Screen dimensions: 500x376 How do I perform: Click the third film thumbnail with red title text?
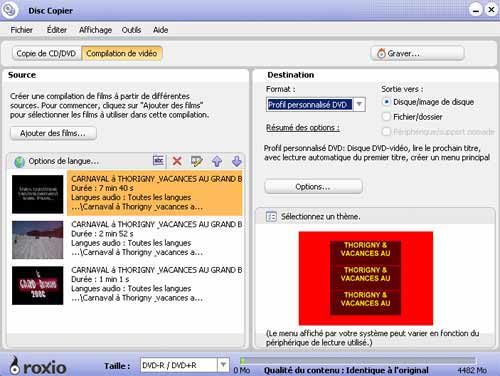tap(38, 286)
